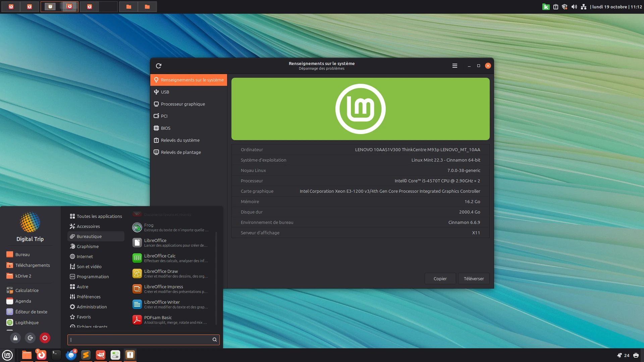Viewport: 644px width, 362px height.
Task: Show Relevés du système
Action: pos(189,140)
